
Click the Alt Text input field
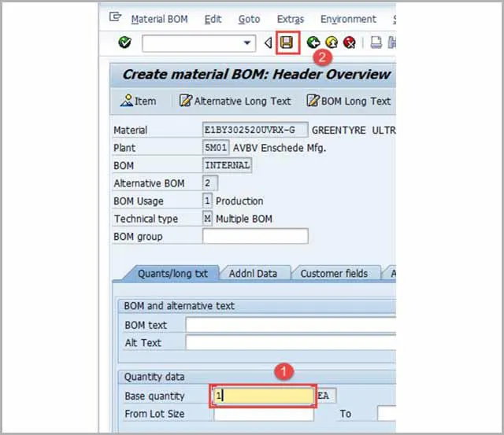(x=291, y=342)
